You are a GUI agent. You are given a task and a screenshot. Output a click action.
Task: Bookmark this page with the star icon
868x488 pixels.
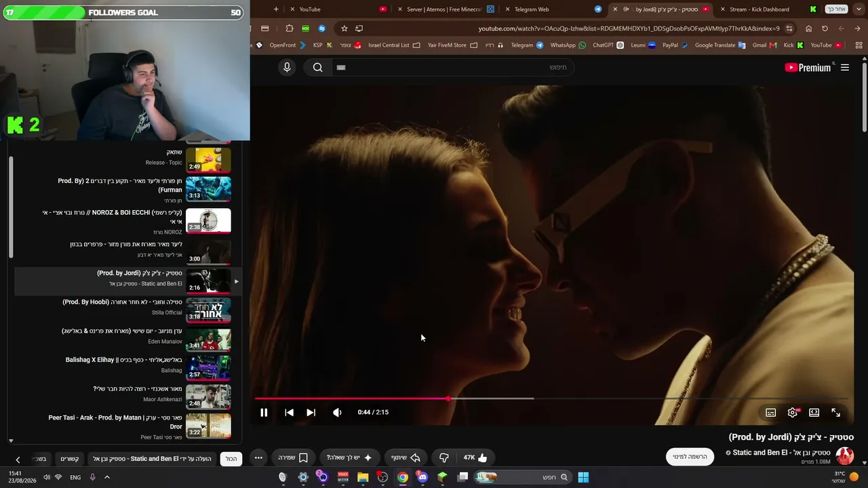point(344,28)
